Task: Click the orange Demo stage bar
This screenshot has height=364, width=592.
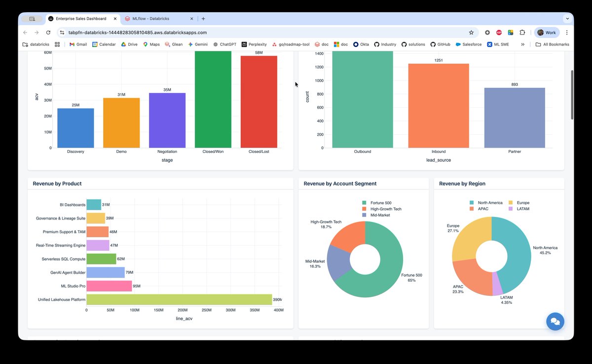Action: coord(121,123)
